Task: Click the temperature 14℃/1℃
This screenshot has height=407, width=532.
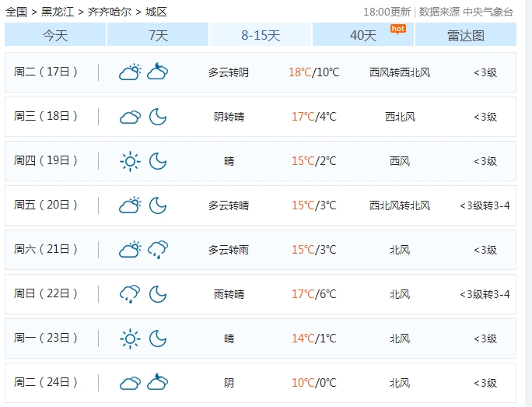Action: point(314,339)
